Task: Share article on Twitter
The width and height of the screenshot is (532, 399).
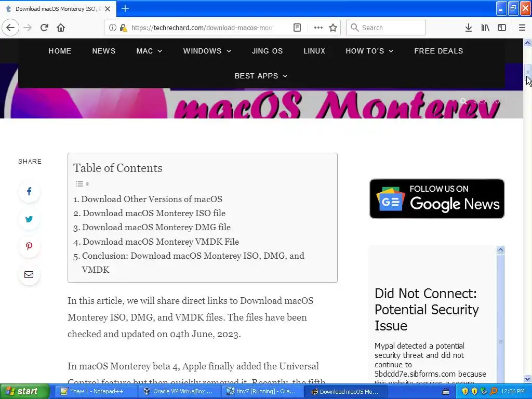Action: [x=29, y=219]
